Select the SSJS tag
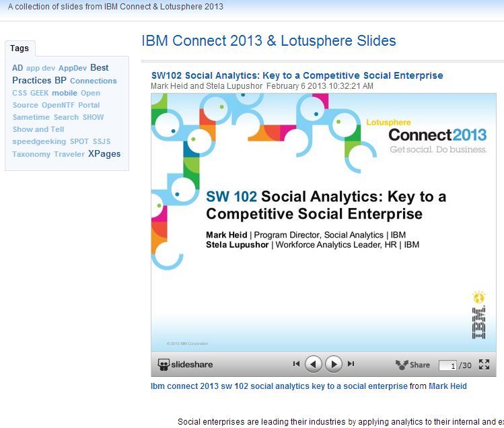Image resolution: width=504 pixels, height=428 pixels. pyautogui.click(x=102, y=141)
